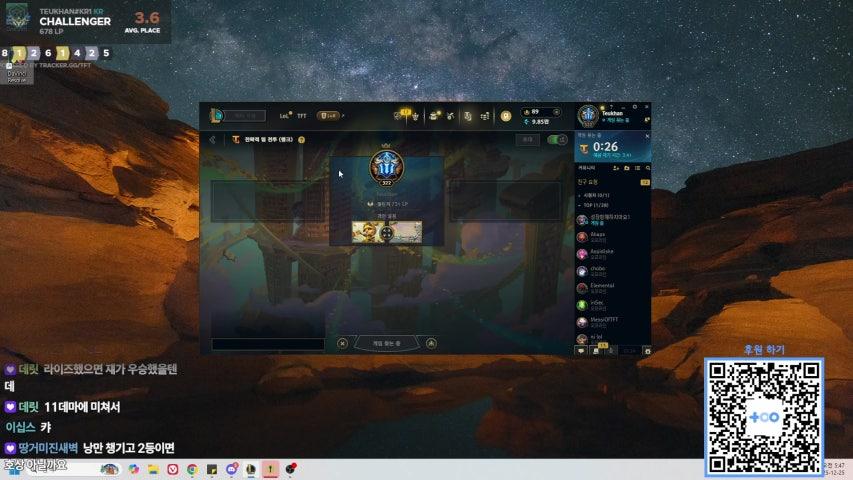Click the add friend icon in social panel
This screenshot has height=480, width=853.
614,168
